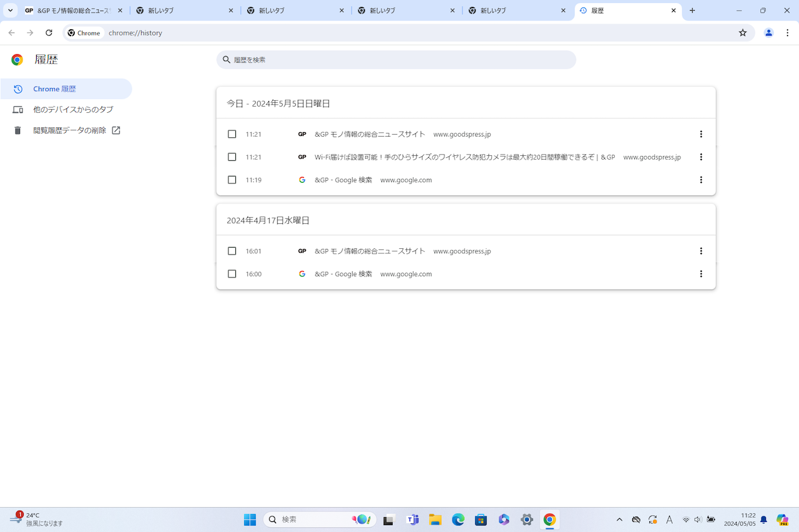Open Microsoft Store from the taskbar
The width and height of the screenshot is (799, 532).
click(x=481, y=520)
